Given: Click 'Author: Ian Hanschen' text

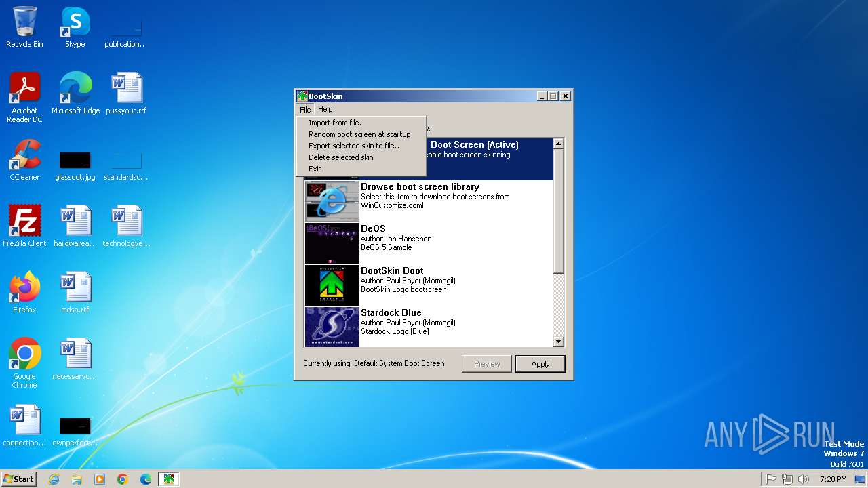Looking at the screenshot, I should coord(396,239).
